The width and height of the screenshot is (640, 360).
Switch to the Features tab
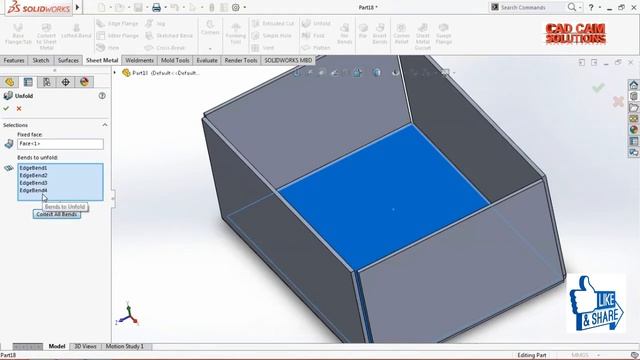click(14, 60)
